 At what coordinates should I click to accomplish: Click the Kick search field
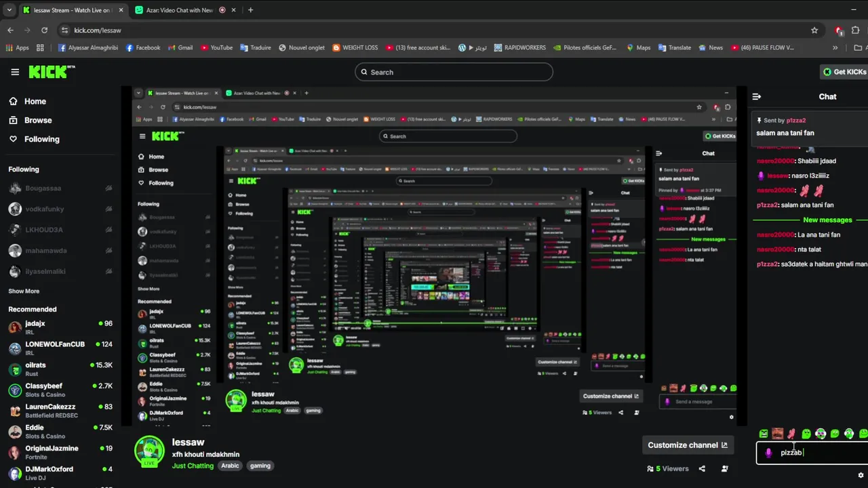click(x=454, y=72)
